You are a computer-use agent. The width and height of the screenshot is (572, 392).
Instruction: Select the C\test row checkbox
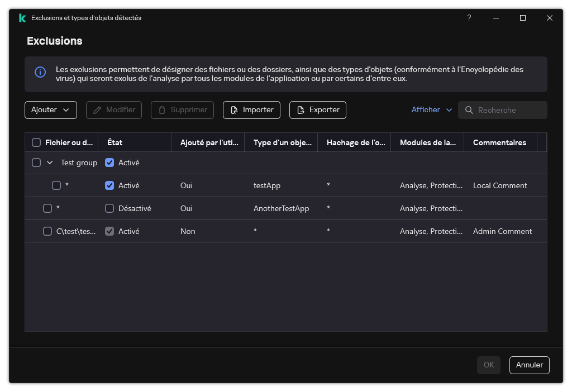pos(47,231)
